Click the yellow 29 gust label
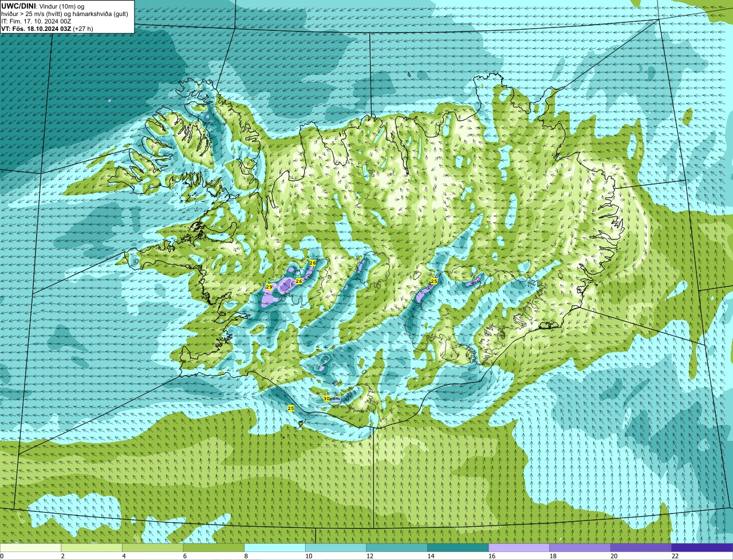The height and width of the screenshot is (560, 733). (269, 287)
